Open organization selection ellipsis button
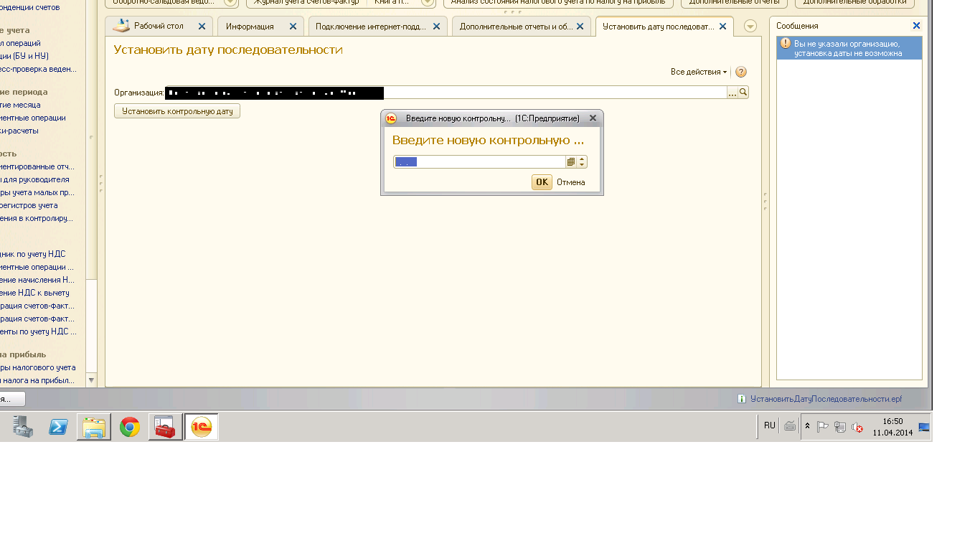 click(732, 93)
